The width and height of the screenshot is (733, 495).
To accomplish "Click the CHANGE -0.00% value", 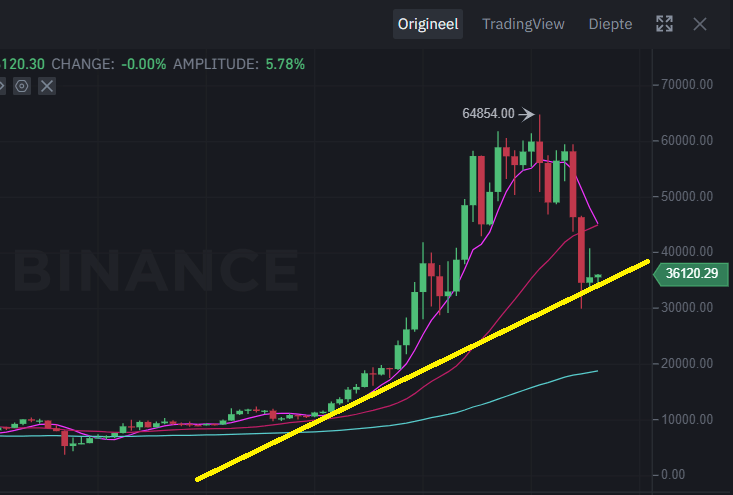I will click(144, 64).
